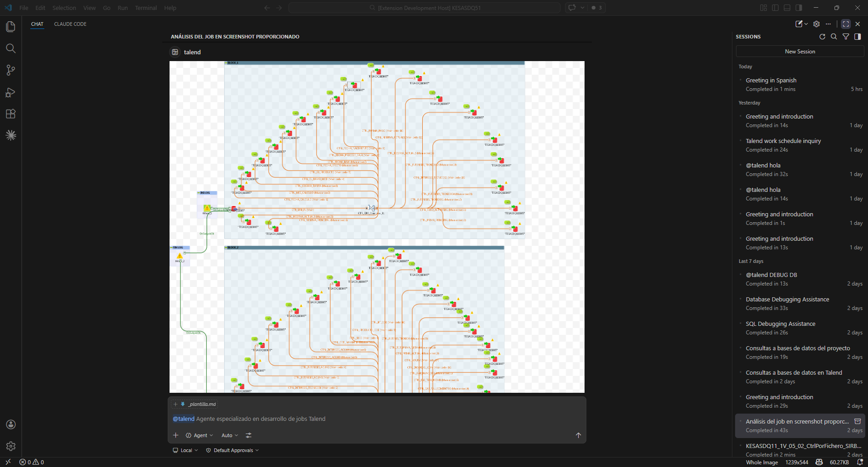The height and width of the screenshot is (467, 868).
Task: Open the Source Control view
Action: click(11, 70)
